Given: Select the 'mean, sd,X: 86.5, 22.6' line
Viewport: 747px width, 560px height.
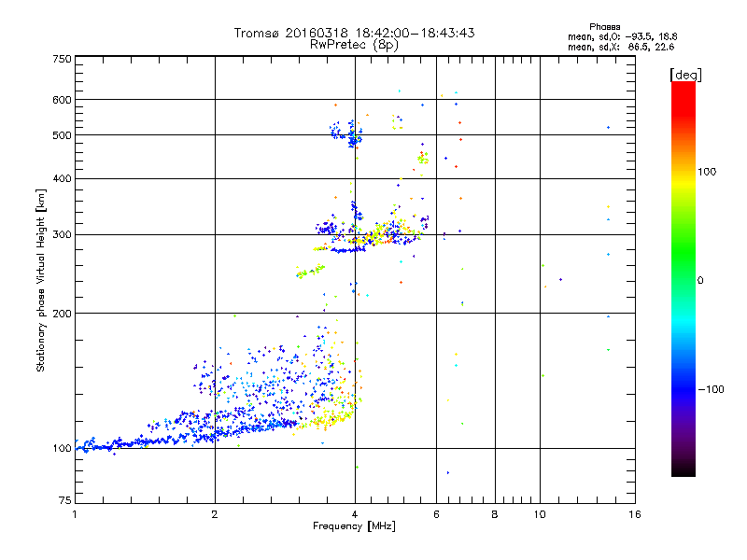Looking at the screenshot, I should coord(621,48).
